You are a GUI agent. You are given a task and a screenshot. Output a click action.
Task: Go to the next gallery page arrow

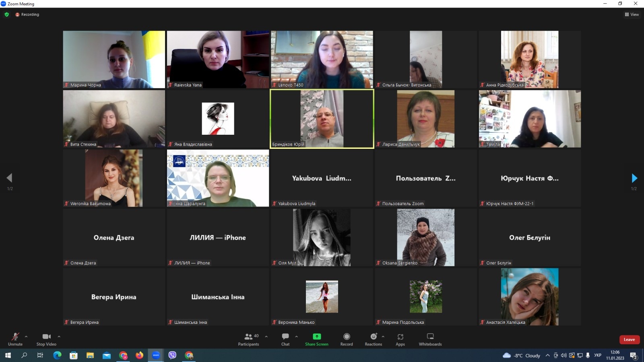(x=634, y=178)
